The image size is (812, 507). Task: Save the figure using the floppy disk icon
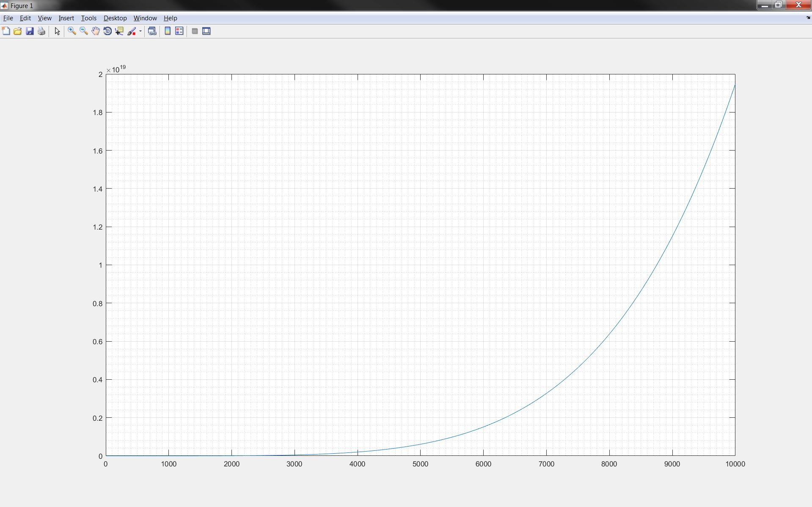(x=30, y=31)
